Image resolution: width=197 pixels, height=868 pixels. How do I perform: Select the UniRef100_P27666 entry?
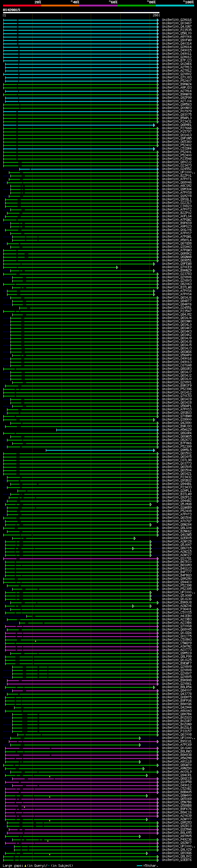pyautogui.click(x=177, y=128)
